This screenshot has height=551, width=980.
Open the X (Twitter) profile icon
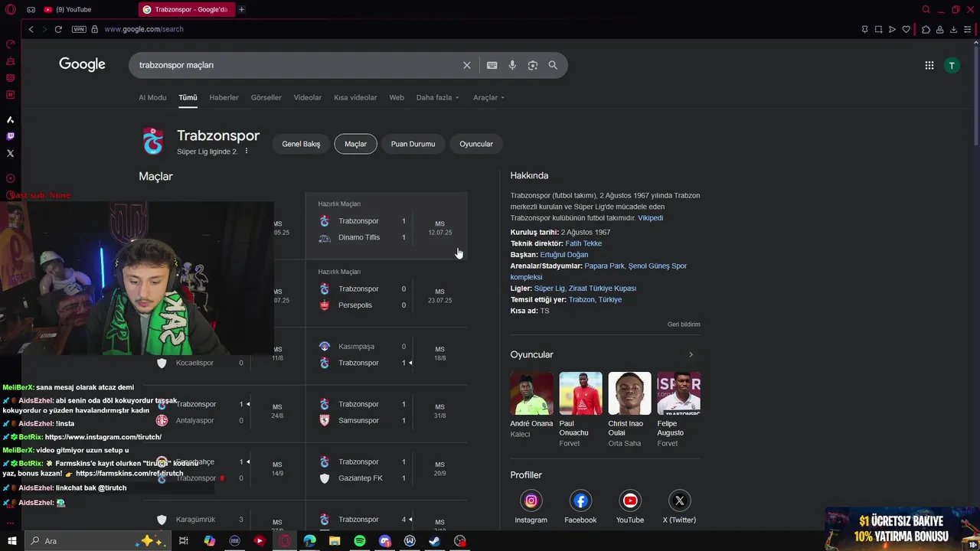tap(679, 500)
